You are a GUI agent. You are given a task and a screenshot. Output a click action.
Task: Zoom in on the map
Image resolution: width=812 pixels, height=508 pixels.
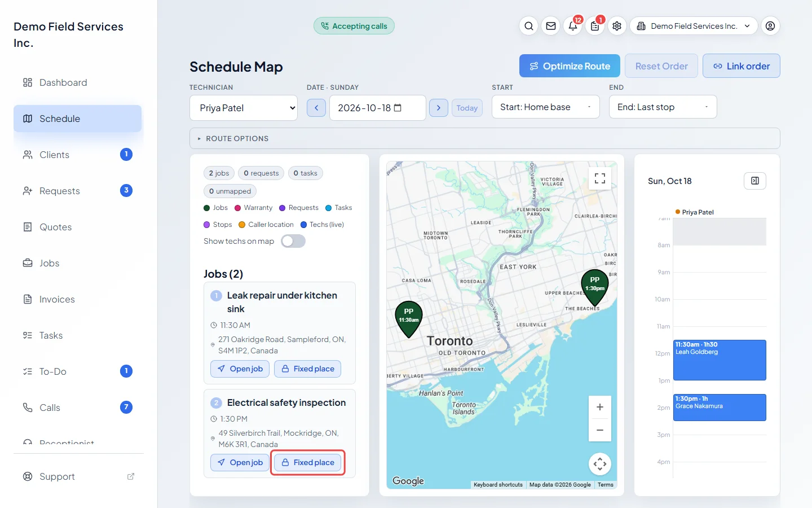click(x=600, y=407)
